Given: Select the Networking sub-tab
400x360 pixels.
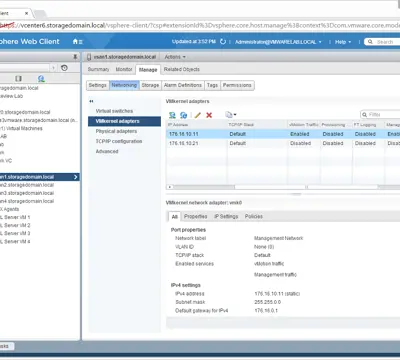Looking at the screenshot, I should coord(124,85).
